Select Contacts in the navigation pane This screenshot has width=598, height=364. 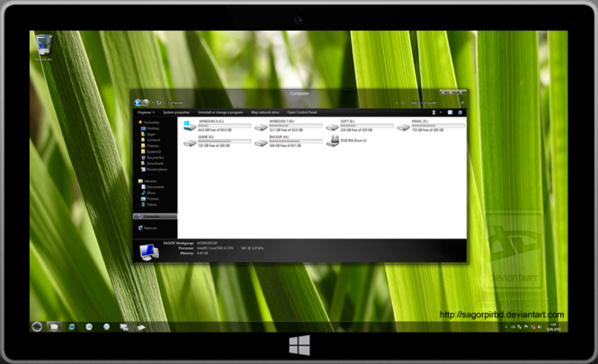pos(151,140)
